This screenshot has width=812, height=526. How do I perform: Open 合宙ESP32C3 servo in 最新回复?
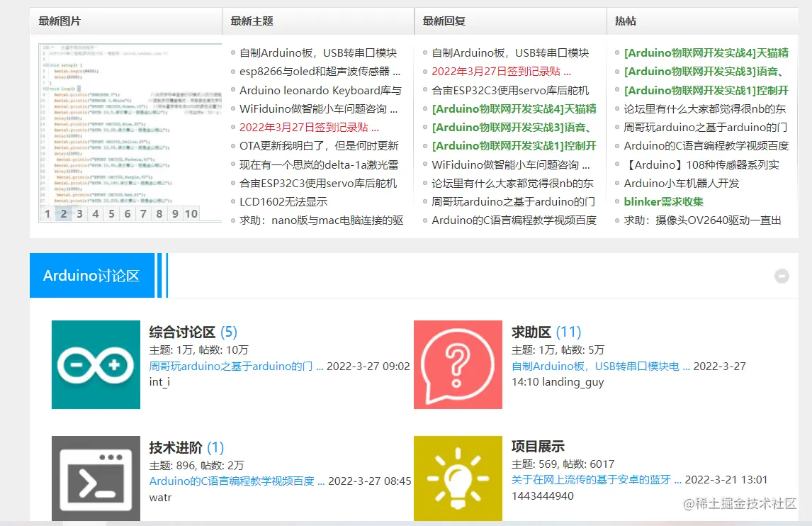tap(510, 90)
